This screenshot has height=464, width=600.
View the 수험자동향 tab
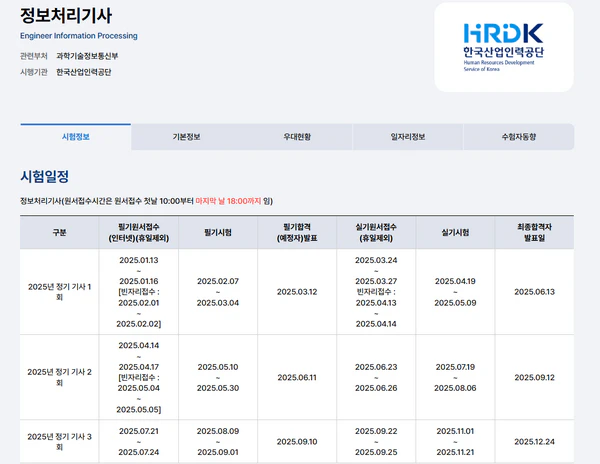(x=519, y=137)
